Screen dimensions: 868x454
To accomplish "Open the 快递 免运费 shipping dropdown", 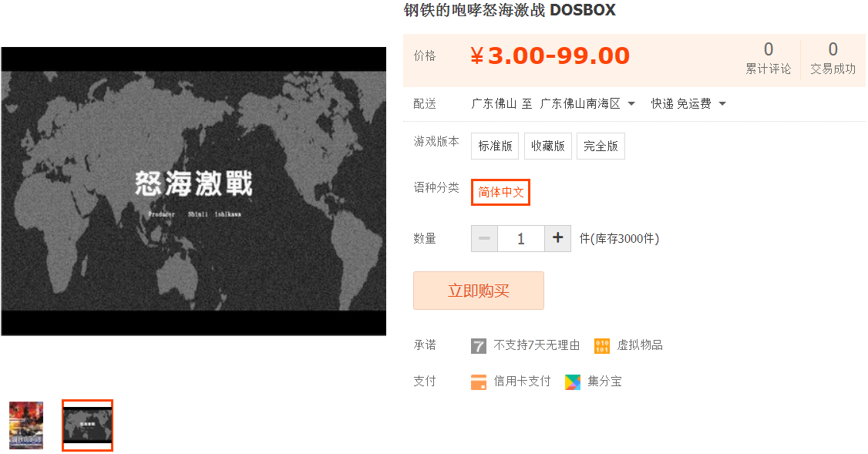I will click(x=688, y=103).
